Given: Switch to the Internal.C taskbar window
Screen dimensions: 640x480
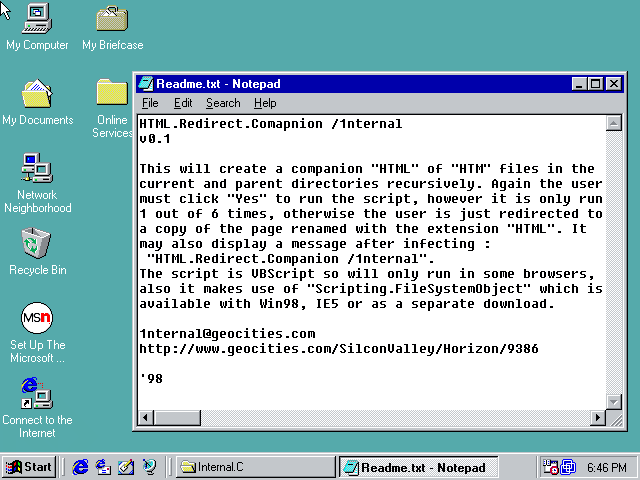Looking at the screenshot, I should [256, 467].
